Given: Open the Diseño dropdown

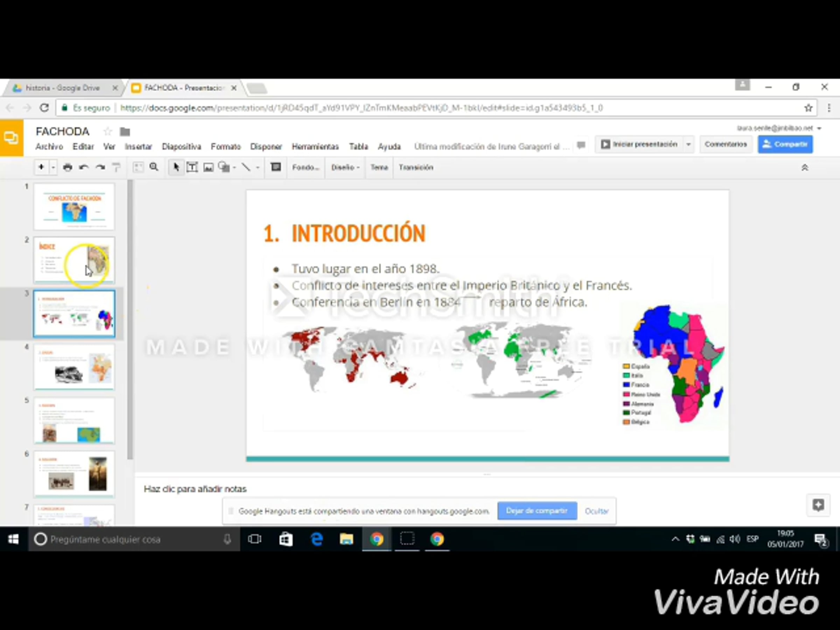Looking at the screenshot, I should click(x=345, y=167).
